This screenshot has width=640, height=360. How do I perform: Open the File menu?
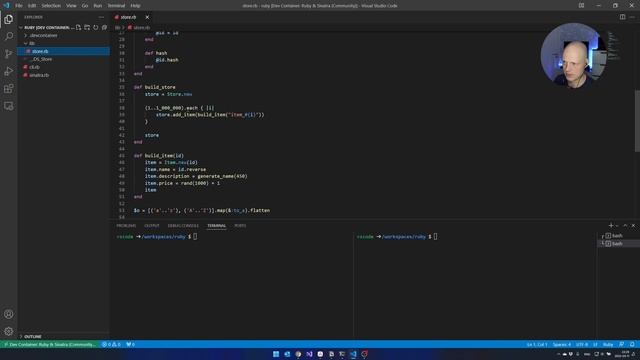pyautogui.click(x=19, y=6)
